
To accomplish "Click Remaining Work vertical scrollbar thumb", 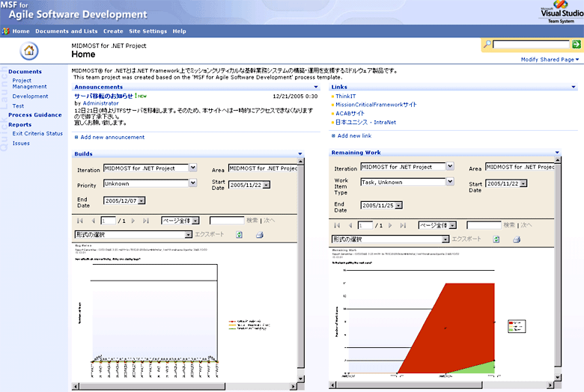I will (x=557, y=266).
